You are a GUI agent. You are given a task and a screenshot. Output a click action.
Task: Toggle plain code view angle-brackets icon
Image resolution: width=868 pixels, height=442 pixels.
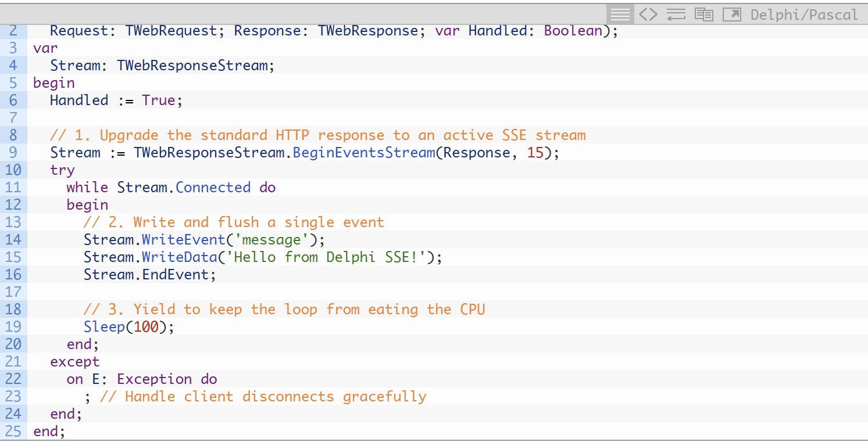tap(648, 14)
